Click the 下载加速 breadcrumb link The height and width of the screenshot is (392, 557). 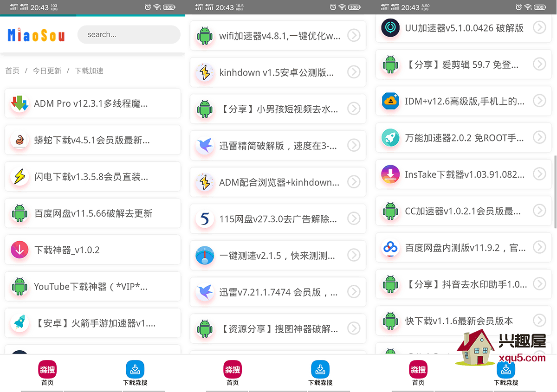tap(89, 71)
